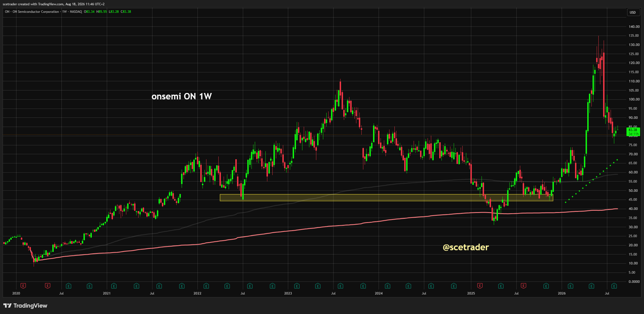Open the earnings marker just after Jul 2021
The image size is (644, 314).
(159, 286)
